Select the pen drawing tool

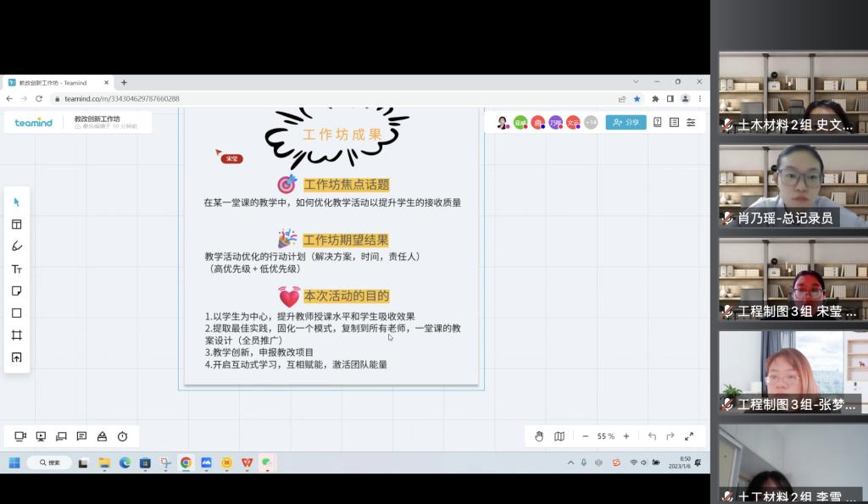click(x=17, y=246)
